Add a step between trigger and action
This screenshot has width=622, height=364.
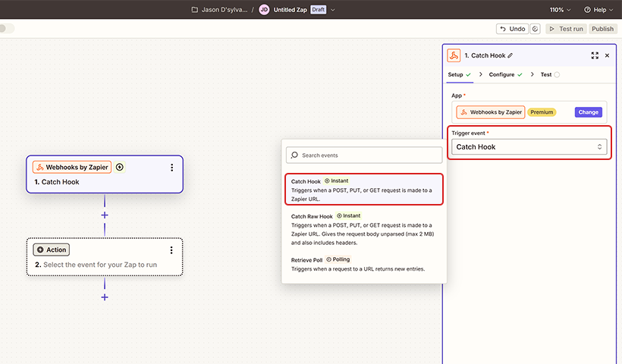coord(105,215)
